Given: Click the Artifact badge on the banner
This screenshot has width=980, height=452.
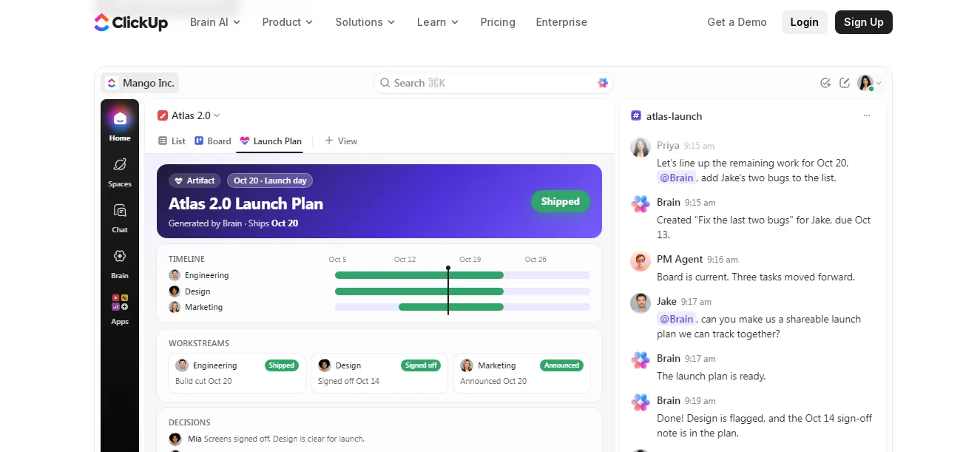Looking at the screenshot, I should click(195, 181).
